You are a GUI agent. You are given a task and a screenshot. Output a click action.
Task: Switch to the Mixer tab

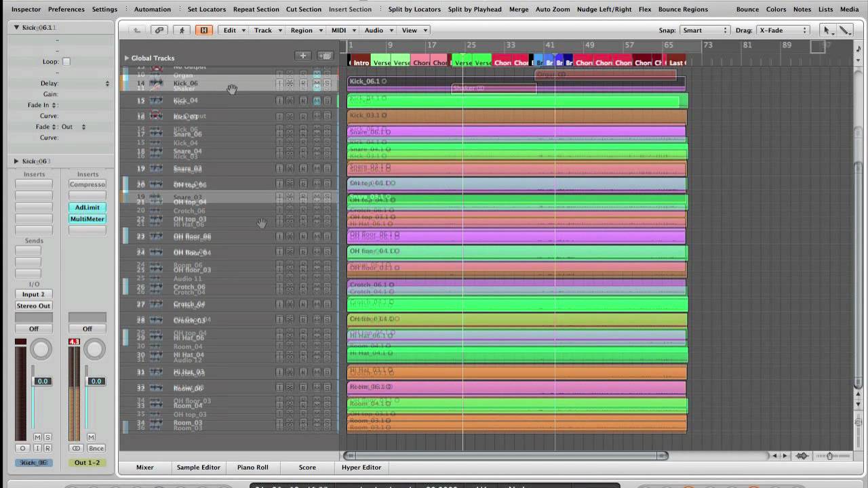click(x=145, y=467)
